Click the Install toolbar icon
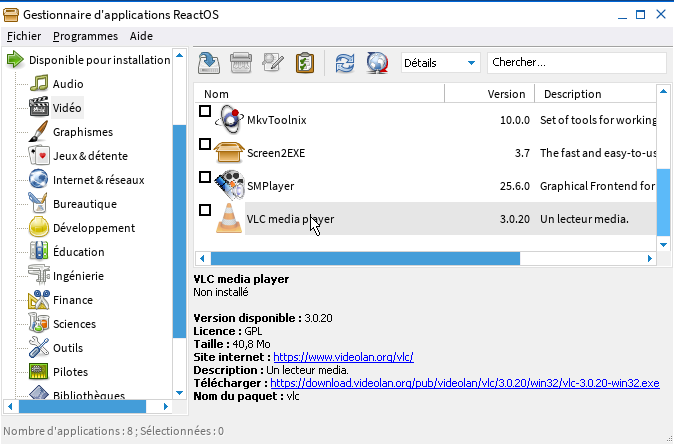The image size is (674, 444). 210,63
